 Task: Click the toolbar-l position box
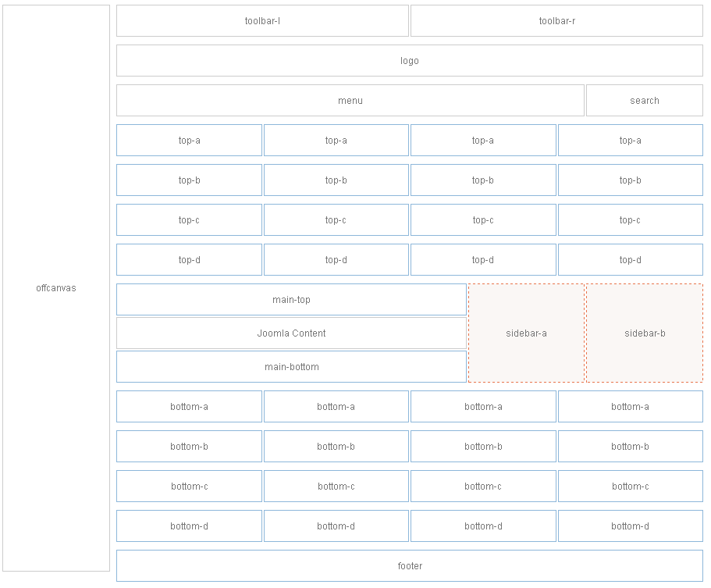tap(262, 21)
